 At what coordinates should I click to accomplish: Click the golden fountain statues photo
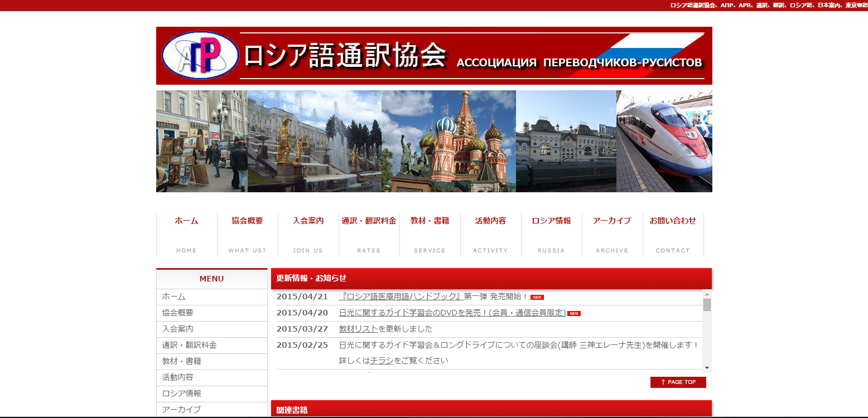coord(315,142)
